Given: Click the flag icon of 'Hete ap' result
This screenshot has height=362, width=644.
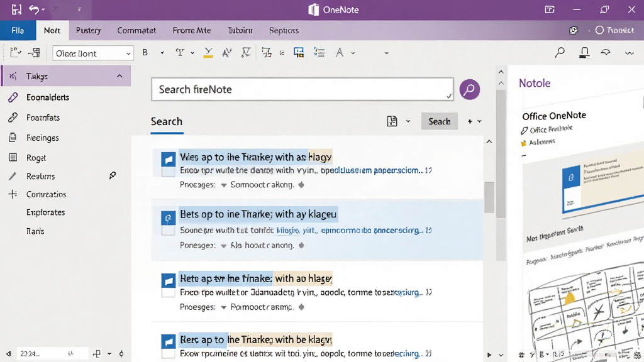Looking at the screenshot, I should 169,281.
